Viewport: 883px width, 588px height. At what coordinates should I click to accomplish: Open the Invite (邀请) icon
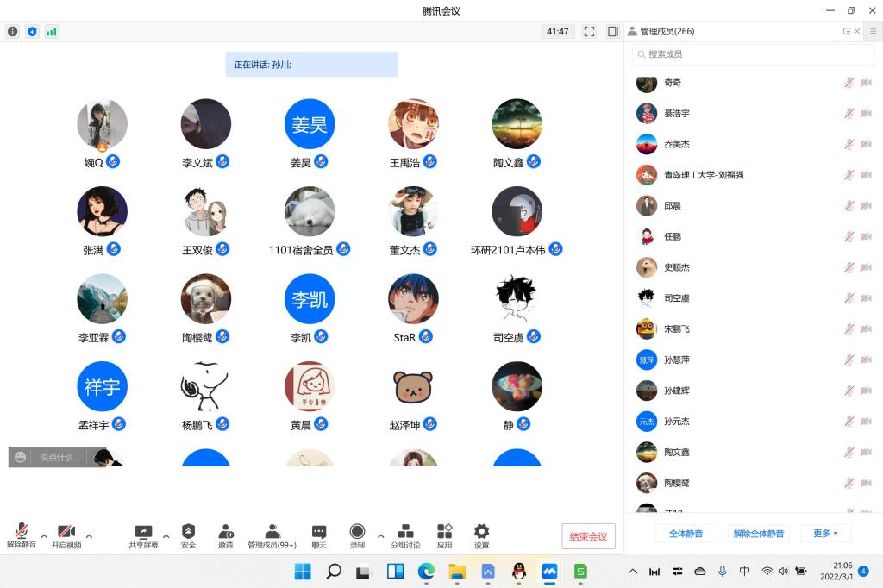225,532
